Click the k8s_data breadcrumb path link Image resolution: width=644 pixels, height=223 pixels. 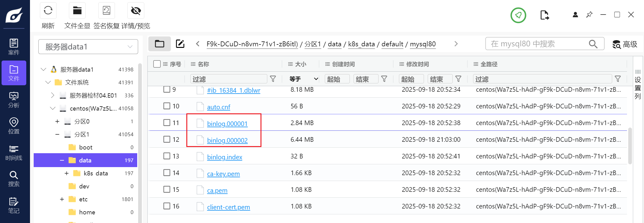(361, 44)
